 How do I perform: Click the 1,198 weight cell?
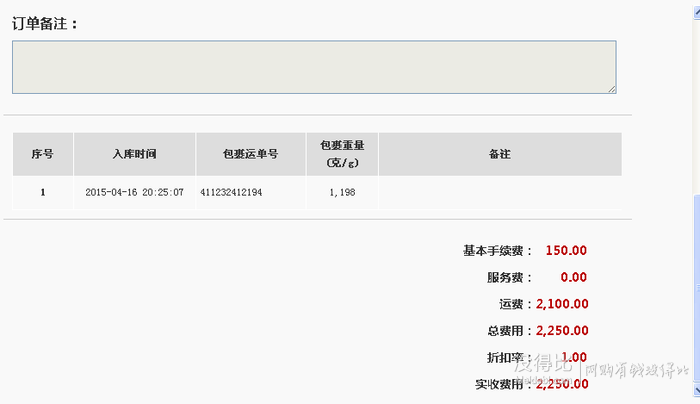click(x=342, y=192)
